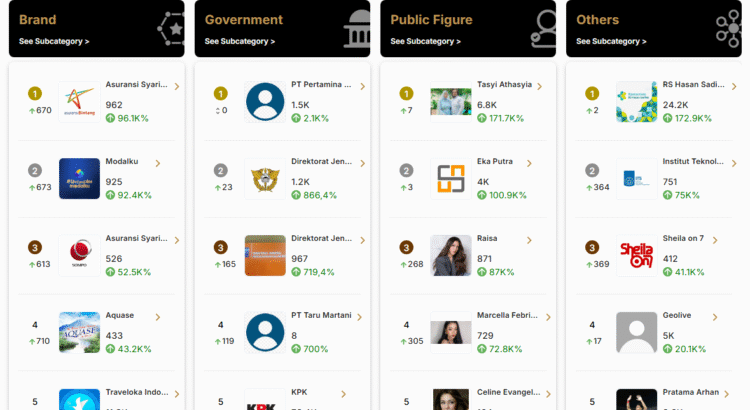Click the PT Pertamina profile avatar
This screenshot has width=750, height=410.
point(265,102)
